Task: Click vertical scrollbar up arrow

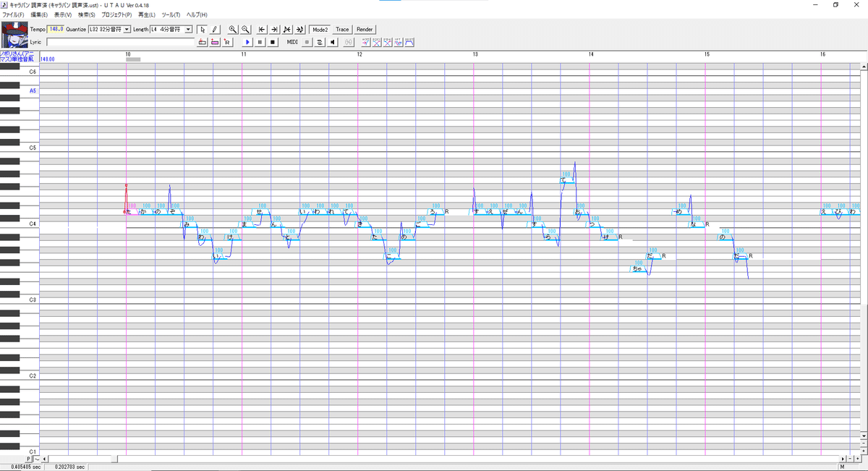Action: point(864,67)
